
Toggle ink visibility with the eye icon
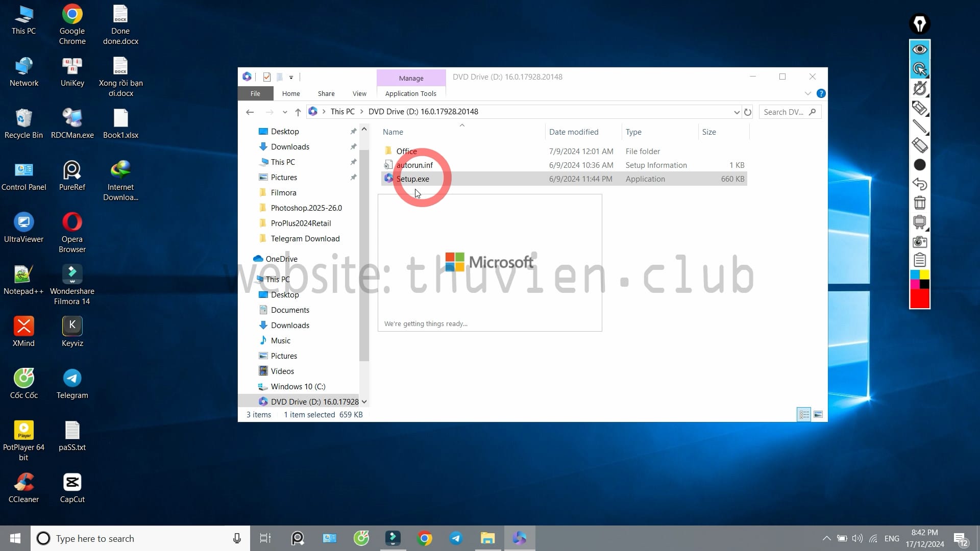point(920,49)
